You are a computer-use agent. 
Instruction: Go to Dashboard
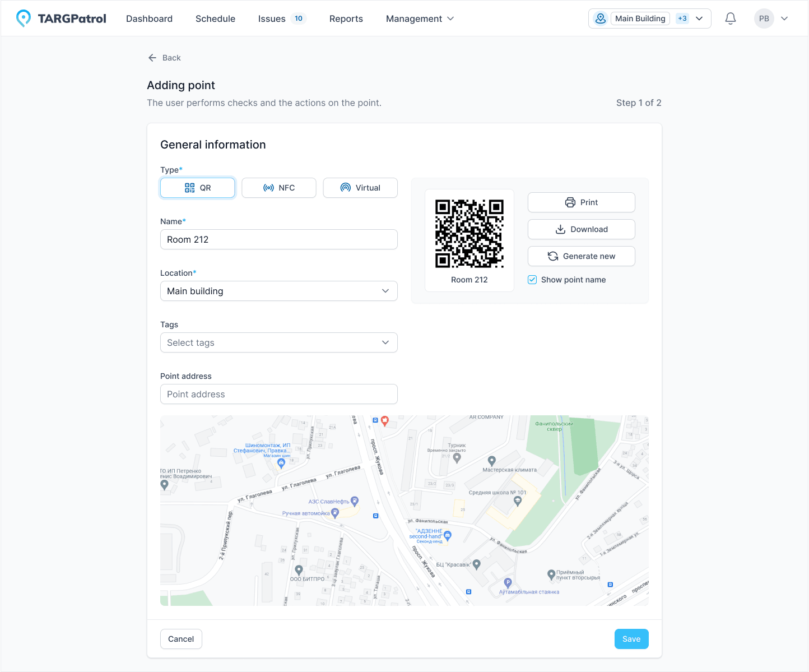[x=149, y=18]
